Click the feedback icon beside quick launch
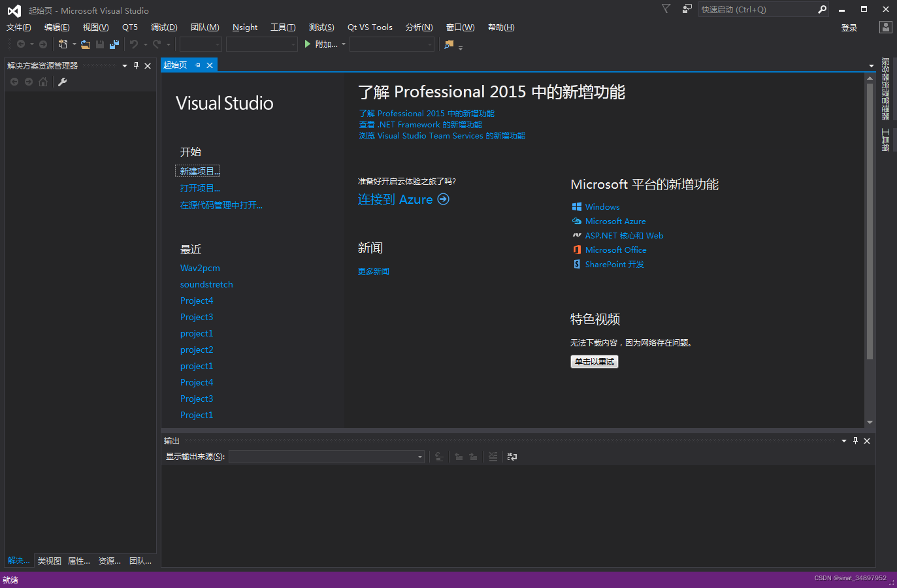The image size is (897, 588). (687, 9)
